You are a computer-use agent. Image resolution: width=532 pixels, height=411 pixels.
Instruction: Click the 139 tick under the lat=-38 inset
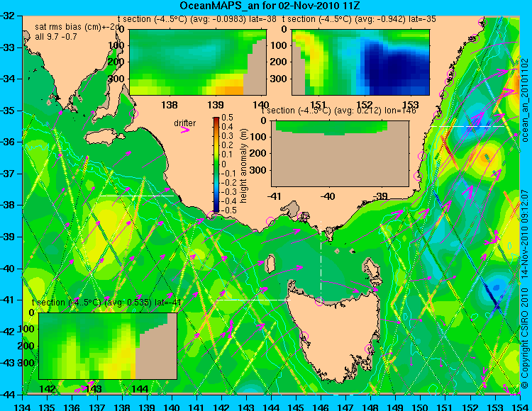(216, 105)
